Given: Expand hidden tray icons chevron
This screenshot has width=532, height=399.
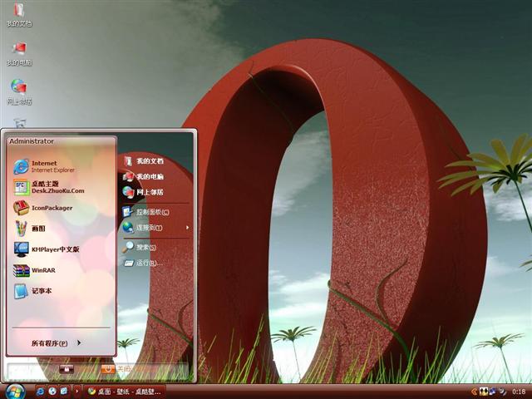Looking at the screenshot, I should (475, 392).
